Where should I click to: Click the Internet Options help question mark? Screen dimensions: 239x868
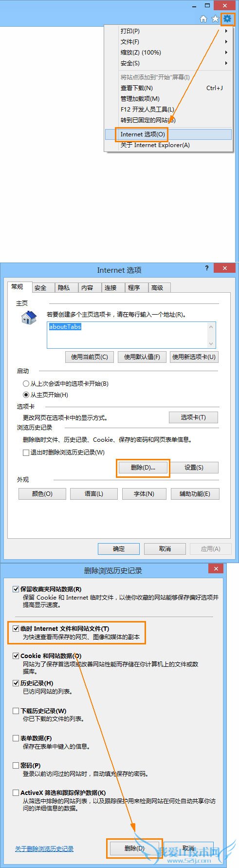click(207, 268)
